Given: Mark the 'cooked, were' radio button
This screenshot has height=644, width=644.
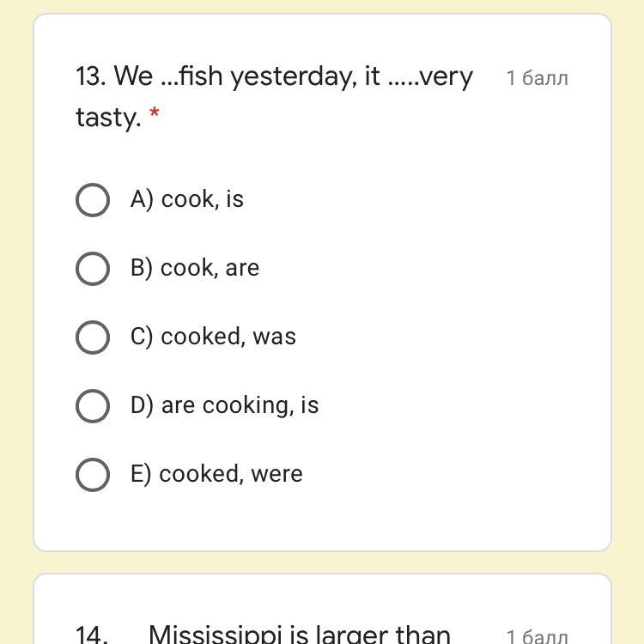Looking at the screenshot, I should pos(93,475).
